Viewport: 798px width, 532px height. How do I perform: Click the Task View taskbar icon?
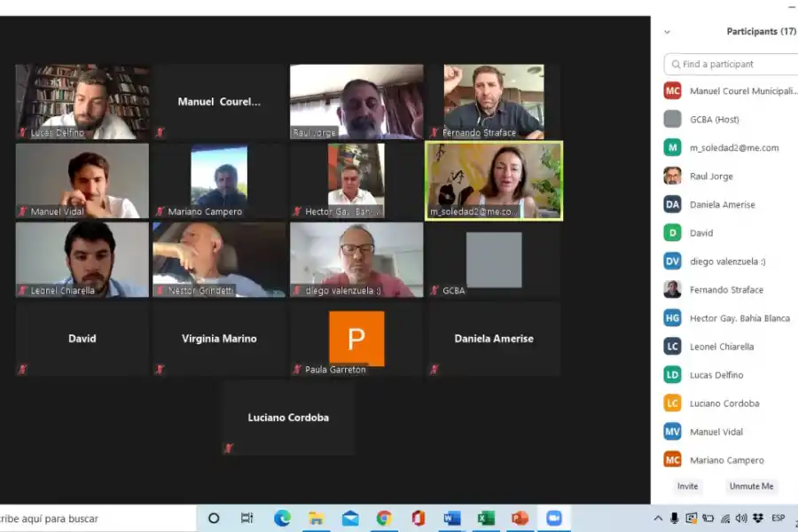247,519
